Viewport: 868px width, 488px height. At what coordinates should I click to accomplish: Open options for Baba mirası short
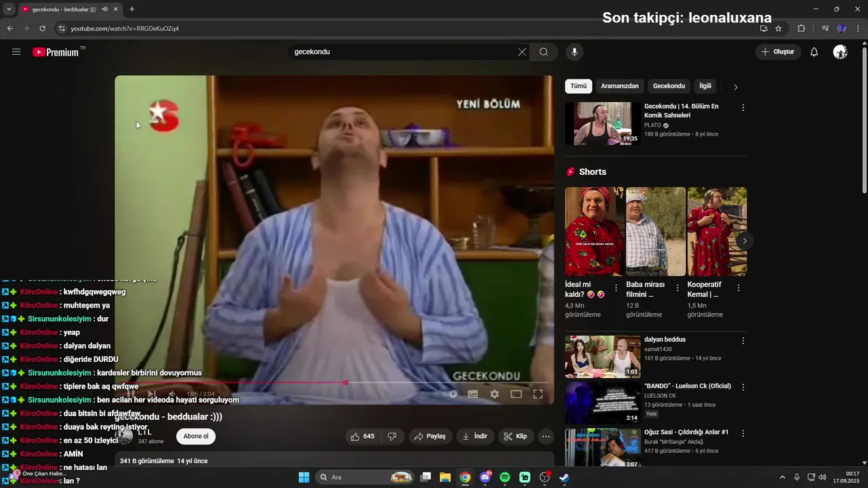coord(677,288)
